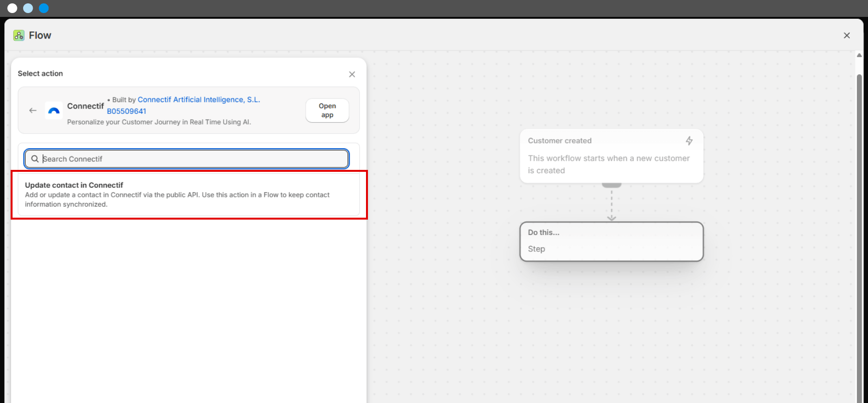This screenshot has width=868, height=403.
Task: Click the Customer created trigger card
Action: (611, 156)
